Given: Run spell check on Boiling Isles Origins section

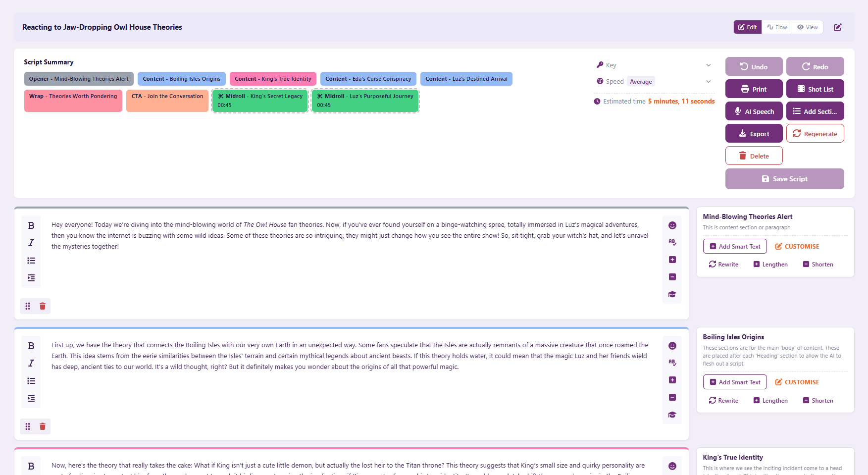Looking at the screenshot, I should click(x=672, y=363).
